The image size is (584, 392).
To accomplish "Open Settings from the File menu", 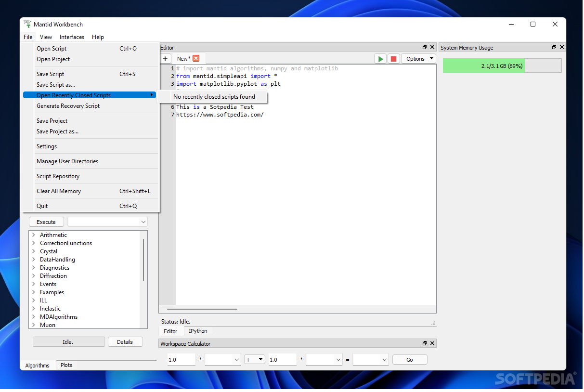I will pyautogui.click(x=90, y=146).
